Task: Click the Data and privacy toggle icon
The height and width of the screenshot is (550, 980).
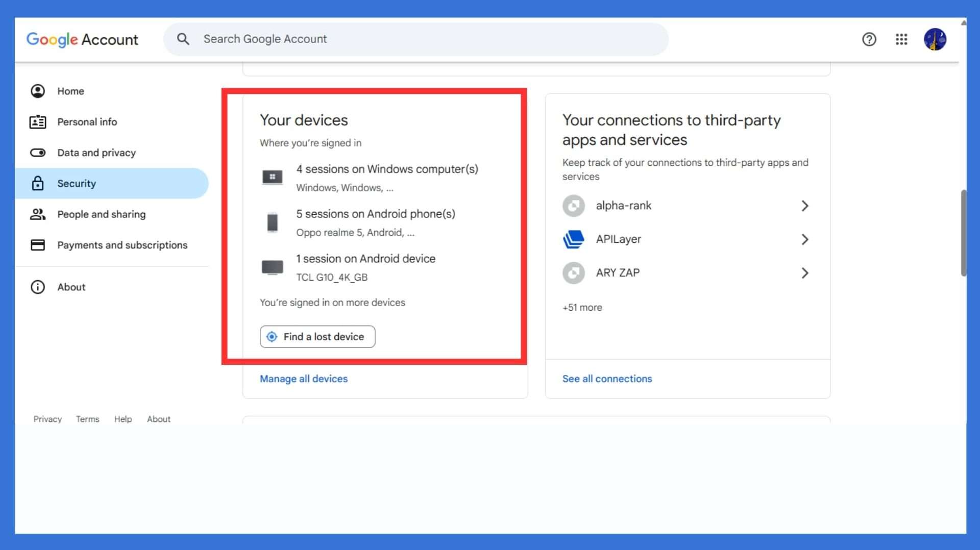Action: (x=38, y=153)
